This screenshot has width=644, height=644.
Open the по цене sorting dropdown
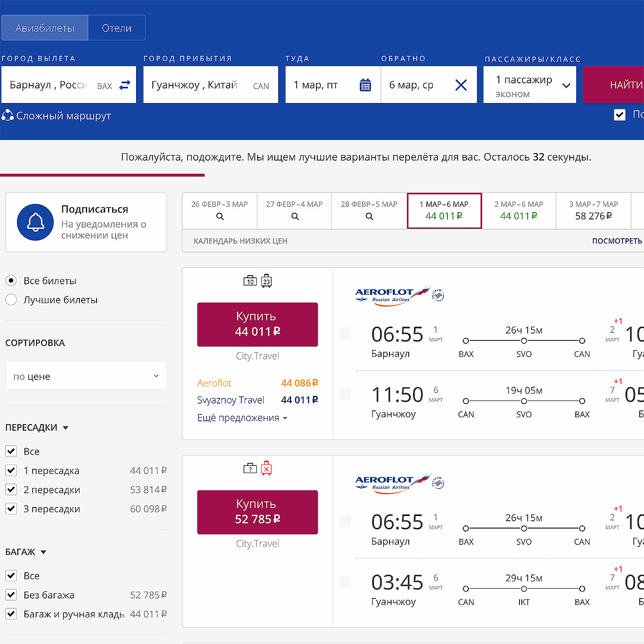click(x=86, y=376)
